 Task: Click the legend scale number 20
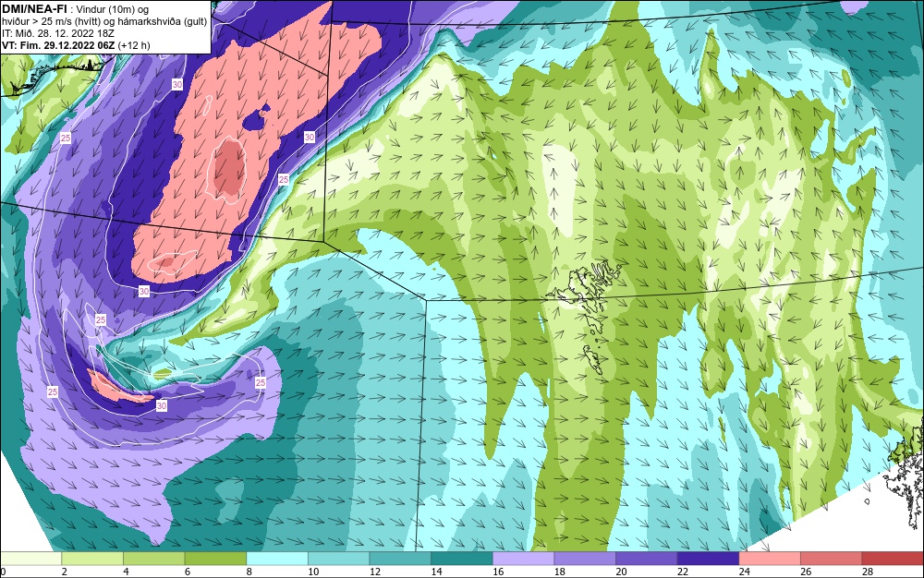tap(621, 572)
